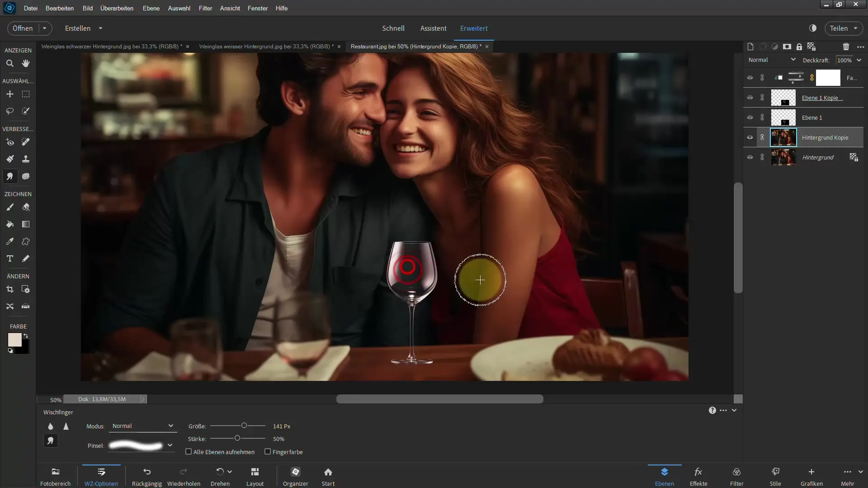This screenshot has width=868, height=488.
Task: Click the Teilen button top right
Action: [x=840, y=28]
